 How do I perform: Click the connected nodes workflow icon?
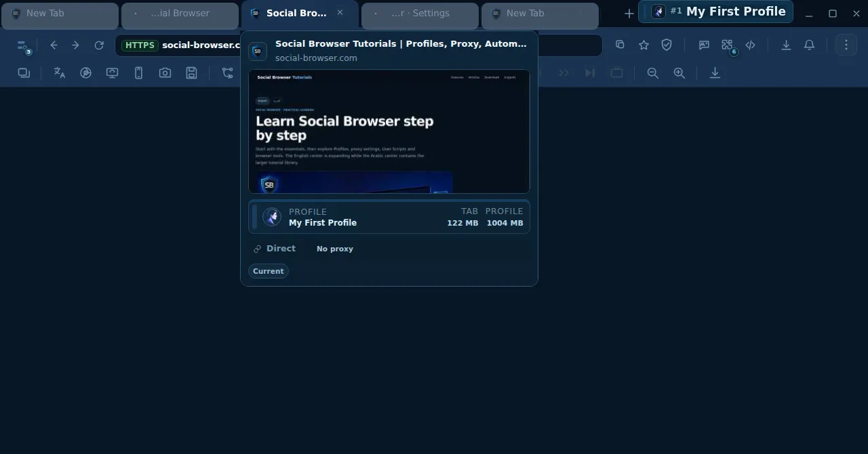[x=228, y=73]
